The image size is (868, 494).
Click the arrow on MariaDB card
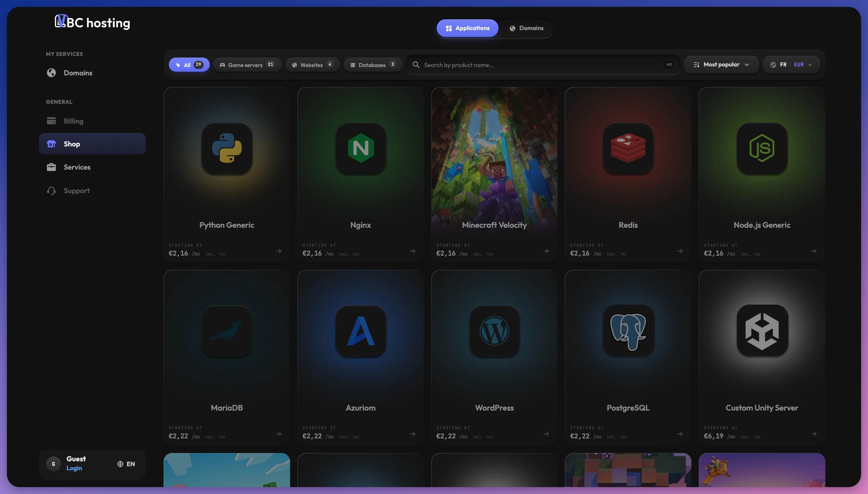[279, 434]
